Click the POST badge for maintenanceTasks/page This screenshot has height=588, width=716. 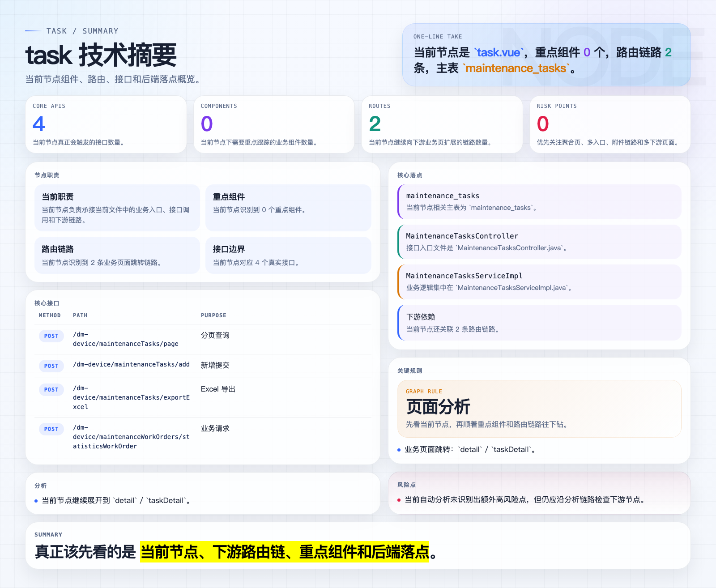click(x=51, y=336)
